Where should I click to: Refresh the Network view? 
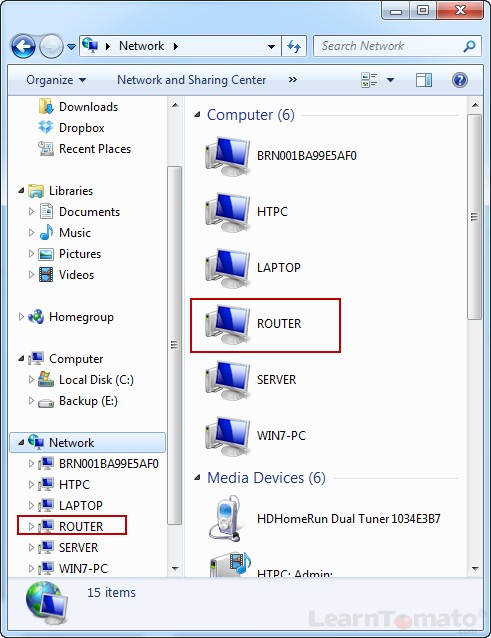(294, 46)
